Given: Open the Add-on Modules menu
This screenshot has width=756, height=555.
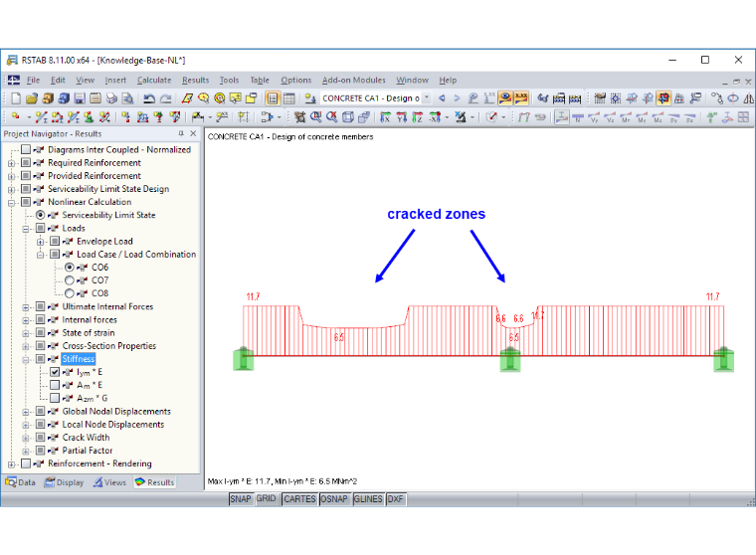Looking at the screenshot, I should [x=353, y=80].
